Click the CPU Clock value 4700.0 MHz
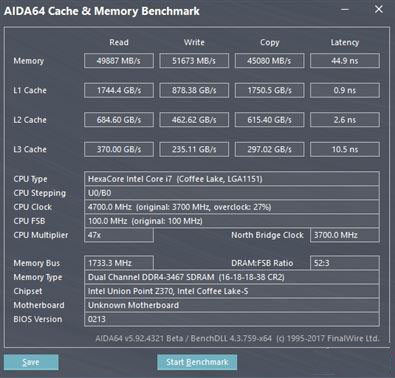 (x=232, y=207)
